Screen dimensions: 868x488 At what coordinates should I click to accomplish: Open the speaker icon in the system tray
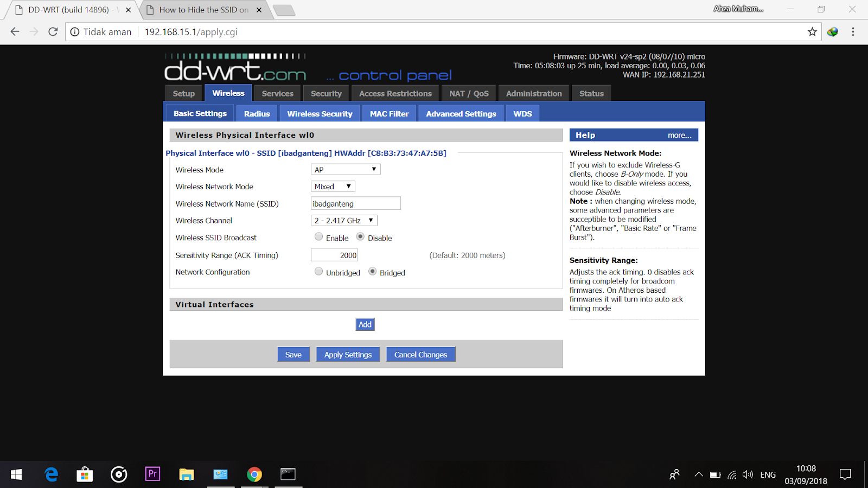pos(748,474)
